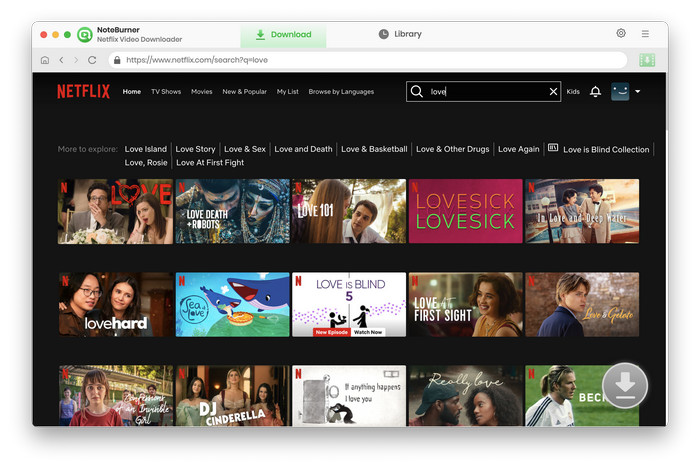The width and height of the screenshot is (700, 469).
Task: Explore Love & Basketball suggestion
Action: coord(374,149)
